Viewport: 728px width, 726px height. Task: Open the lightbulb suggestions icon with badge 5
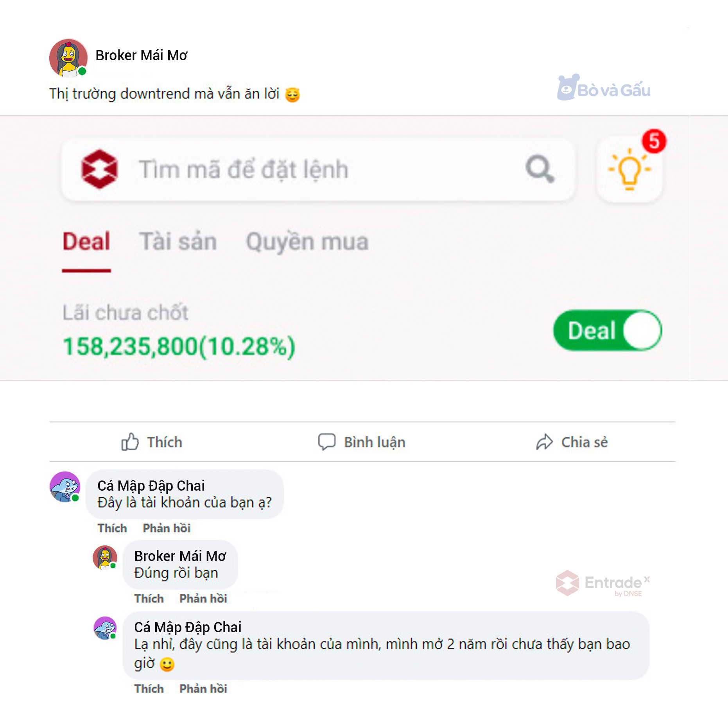tap(629, 169)
